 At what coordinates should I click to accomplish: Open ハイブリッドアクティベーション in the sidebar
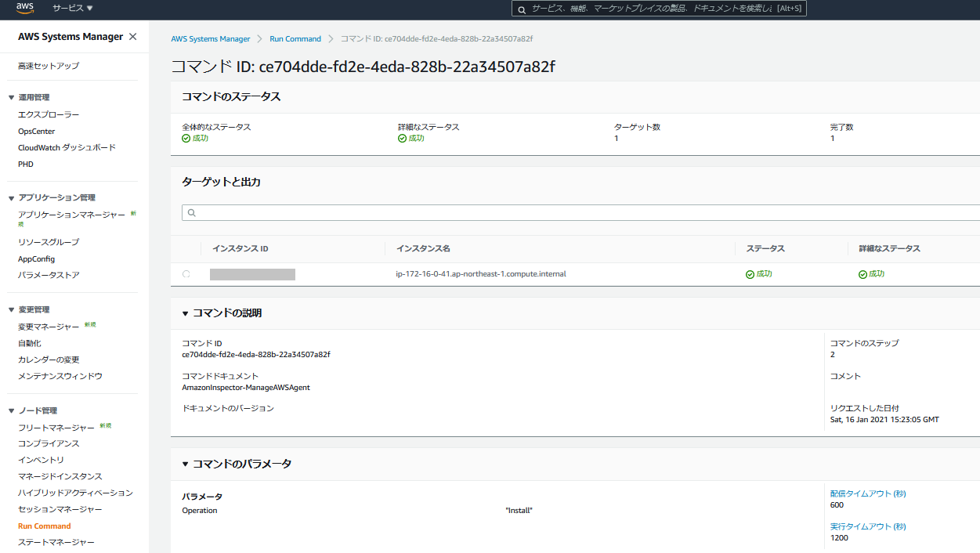tap(75, 493)
